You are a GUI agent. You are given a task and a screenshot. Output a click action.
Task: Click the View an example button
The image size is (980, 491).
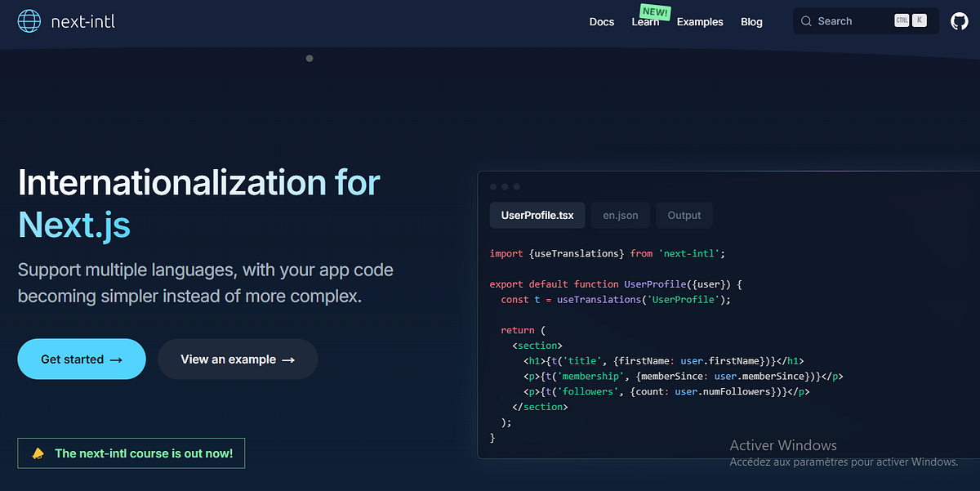(x=238, y=359)
